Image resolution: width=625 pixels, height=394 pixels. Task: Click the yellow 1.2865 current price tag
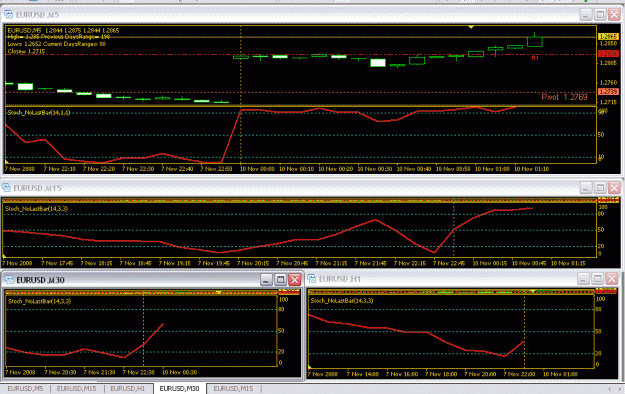(609, 37)
